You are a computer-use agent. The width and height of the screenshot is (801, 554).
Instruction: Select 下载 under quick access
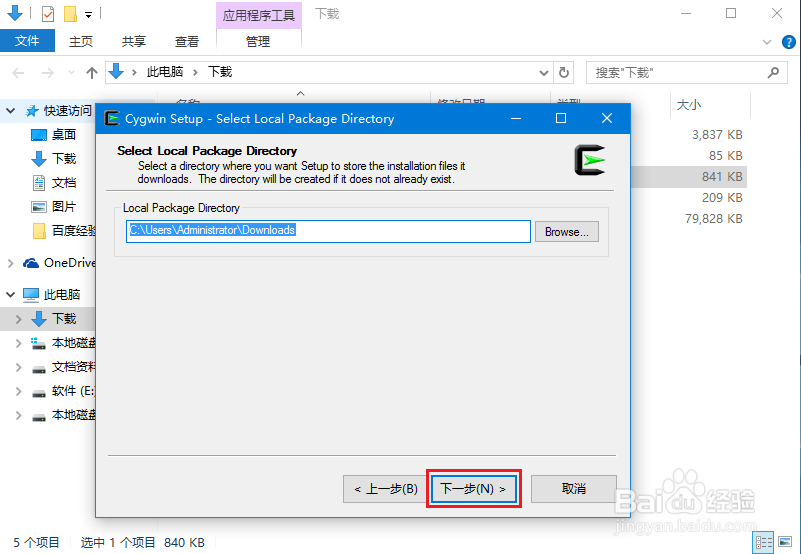click(x=63, y=158)
